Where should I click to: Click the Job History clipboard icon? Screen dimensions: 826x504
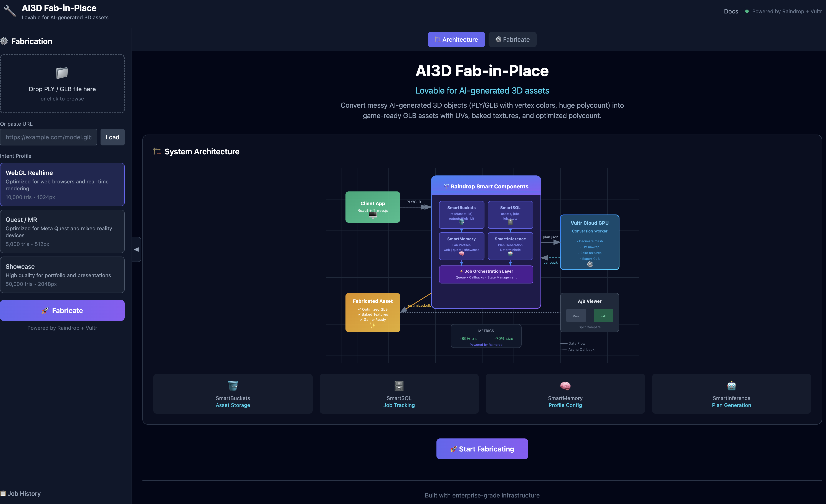click(3, 493)
